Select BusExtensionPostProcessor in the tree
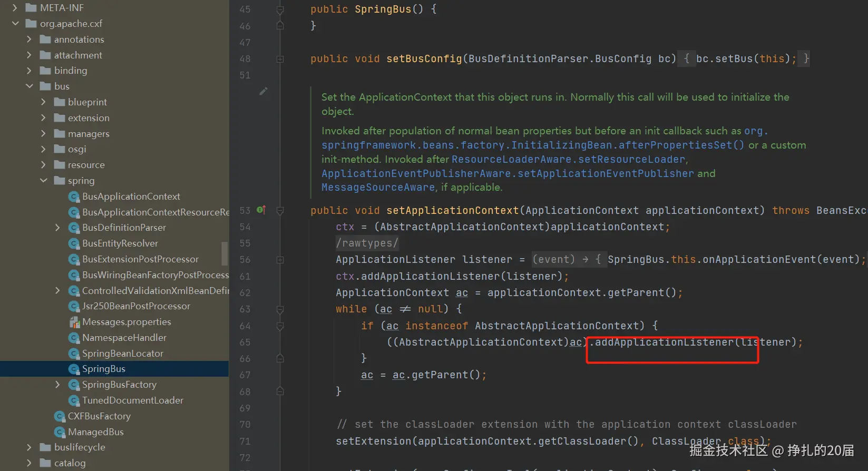 tap(140, 259)
